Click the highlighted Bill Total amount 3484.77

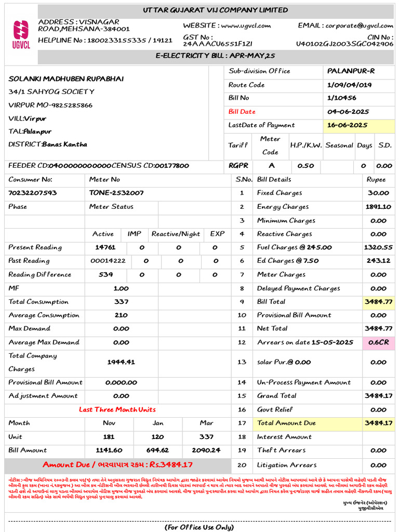378,302
